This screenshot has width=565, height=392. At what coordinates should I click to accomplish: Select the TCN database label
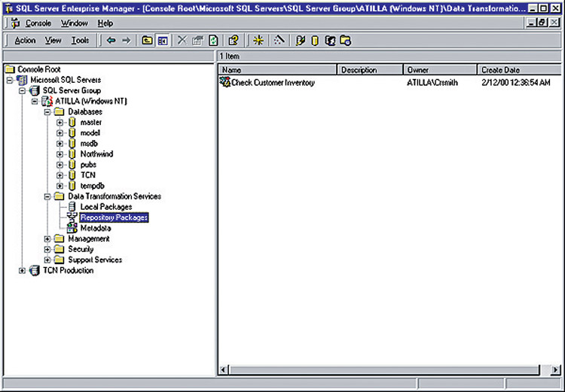tap(88, 175)
